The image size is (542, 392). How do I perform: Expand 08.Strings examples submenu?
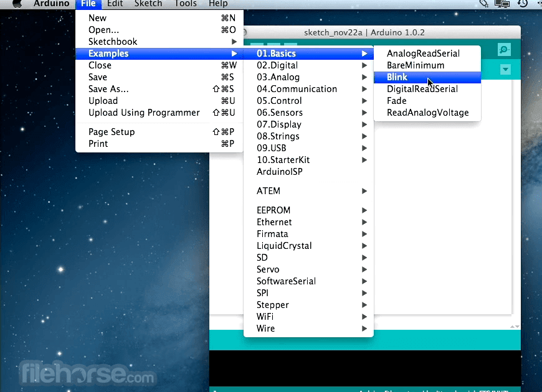click(308, 136)
